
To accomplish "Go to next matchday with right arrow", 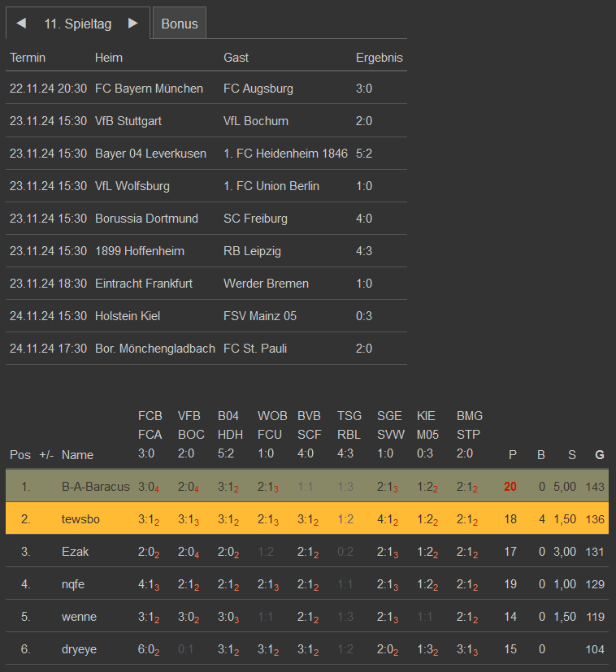I will 133,24.
